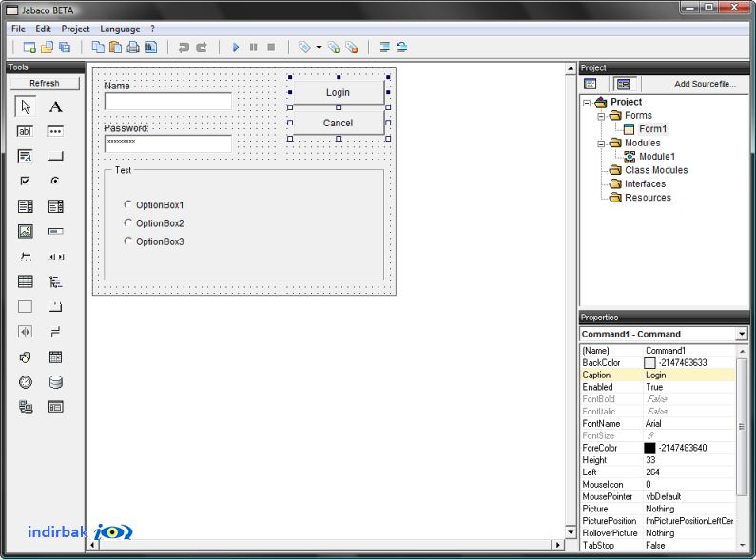This screenshot has width=756, height=559.
Task: Open the Project menu
Action: coord(75,29)
